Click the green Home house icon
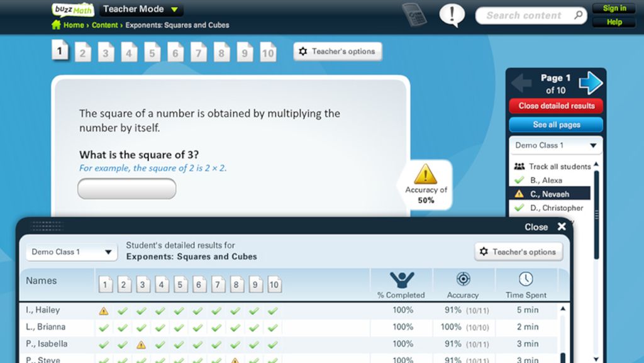 click(x=56, y=25)
